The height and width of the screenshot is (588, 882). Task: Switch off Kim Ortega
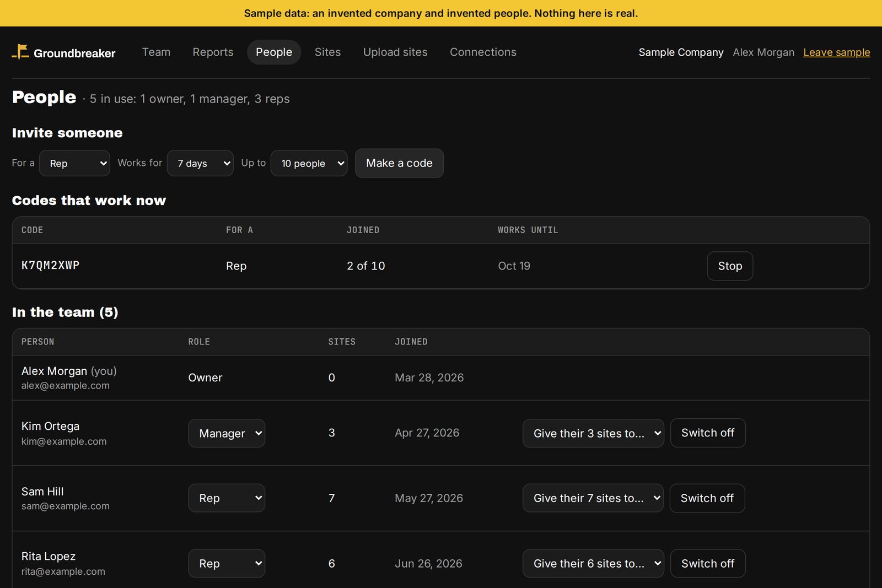click(x=708, y=433)
